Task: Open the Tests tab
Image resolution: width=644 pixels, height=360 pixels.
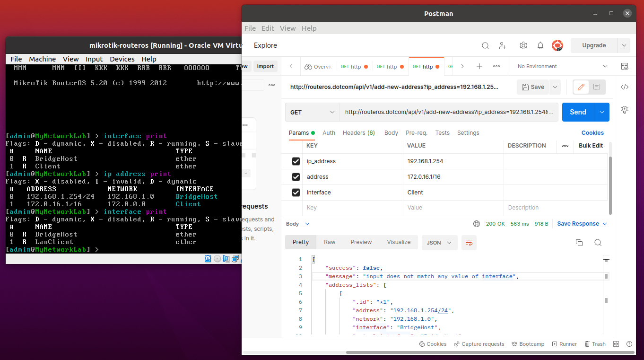Action: pos(443,133)
